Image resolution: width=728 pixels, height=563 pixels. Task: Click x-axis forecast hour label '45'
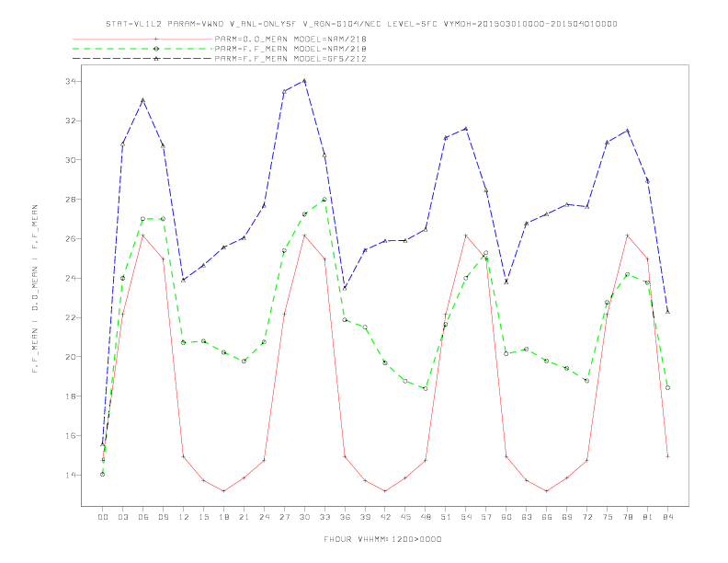click(x=405, y=517)
